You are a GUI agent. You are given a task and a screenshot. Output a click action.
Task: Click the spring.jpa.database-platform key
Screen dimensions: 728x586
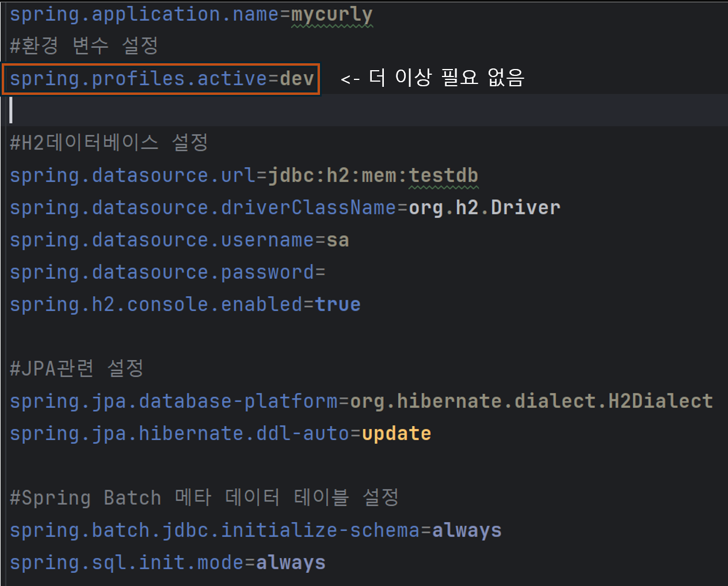tap(174, 401)
